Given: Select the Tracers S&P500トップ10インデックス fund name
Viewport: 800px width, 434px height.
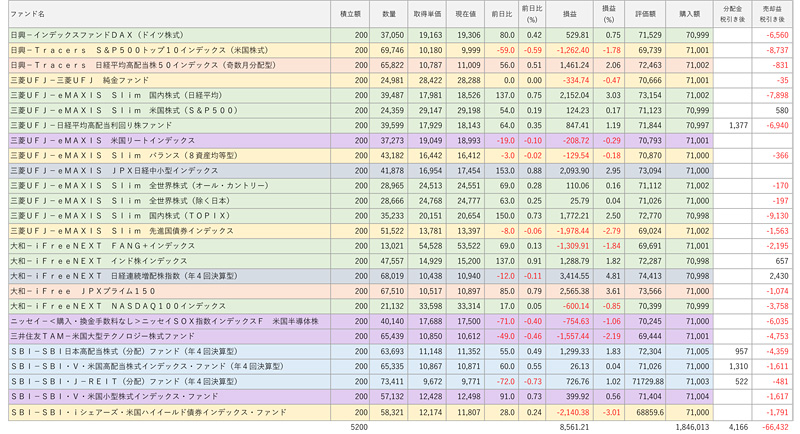Looking at the screenshot, I should (x=139, y=50).
